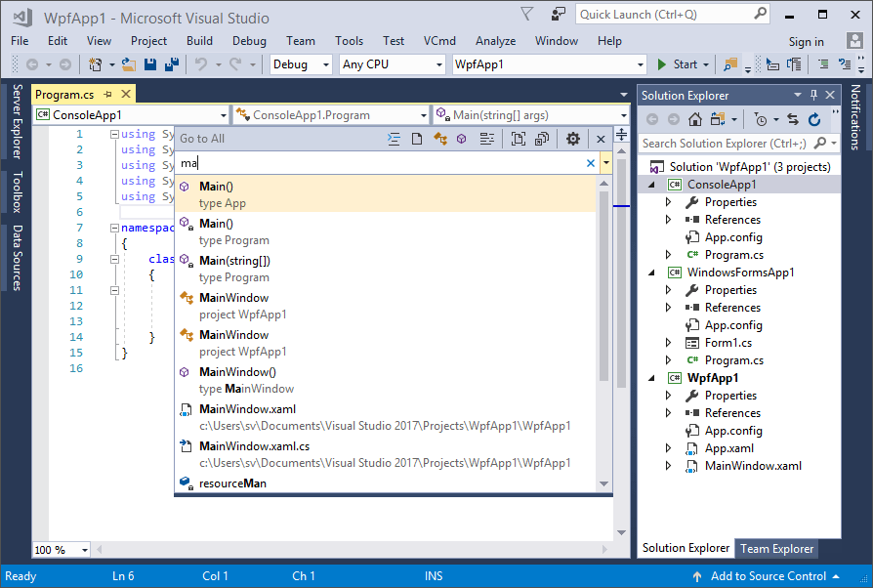Toggle the Types filter in Go to All

point(440,139)
